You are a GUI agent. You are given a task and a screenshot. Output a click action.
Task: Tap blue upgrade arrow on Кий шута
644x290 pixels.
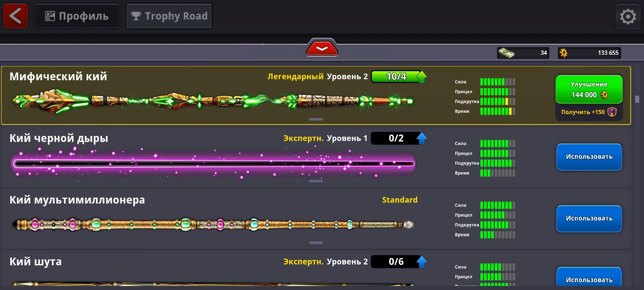coord(422,262)
